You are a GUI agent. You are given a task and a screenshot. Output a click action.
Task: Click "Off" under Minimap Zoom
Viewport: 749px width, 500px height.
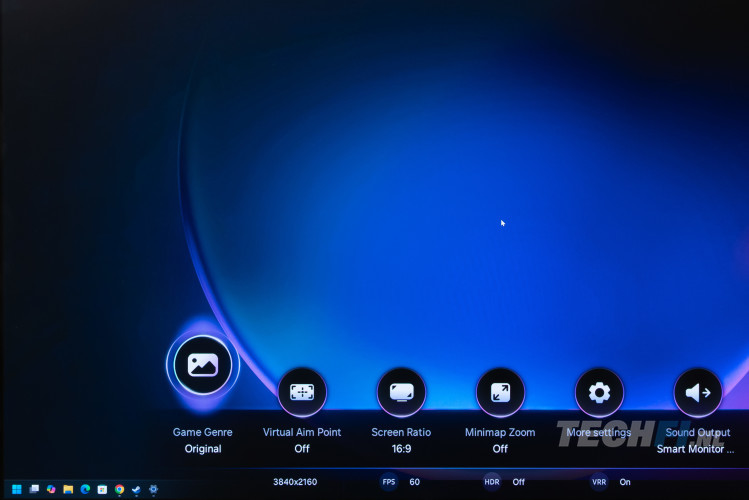click(500, 449)
